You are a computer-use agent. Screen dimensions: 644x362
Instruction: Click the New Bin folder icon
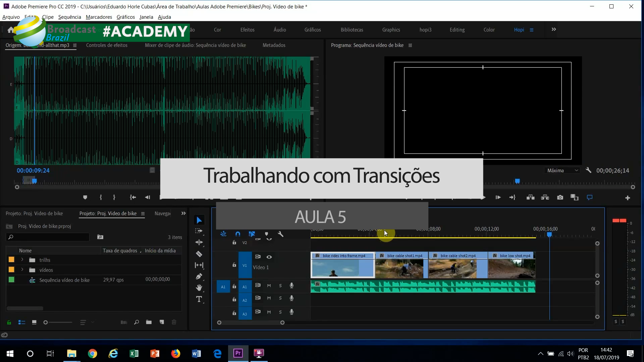(149, 322)
